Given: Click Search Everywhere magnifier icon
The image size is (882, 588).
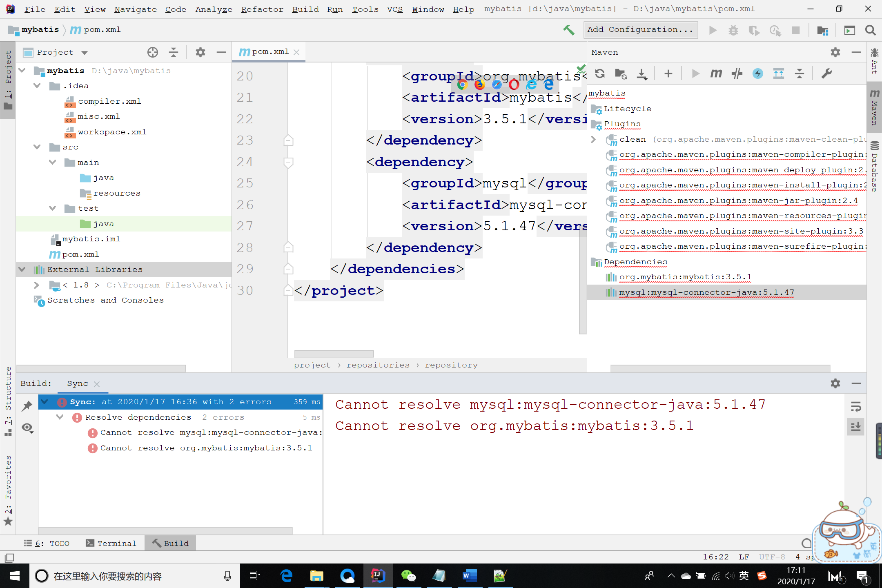Looking at the screenshot, I should click(871, 30).
